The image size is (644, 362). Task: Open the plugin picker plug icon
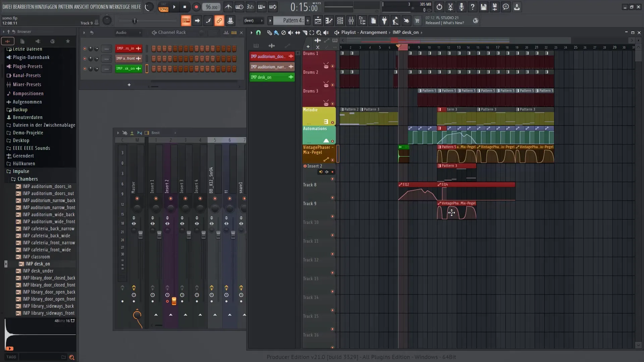[x=384, y=21]
